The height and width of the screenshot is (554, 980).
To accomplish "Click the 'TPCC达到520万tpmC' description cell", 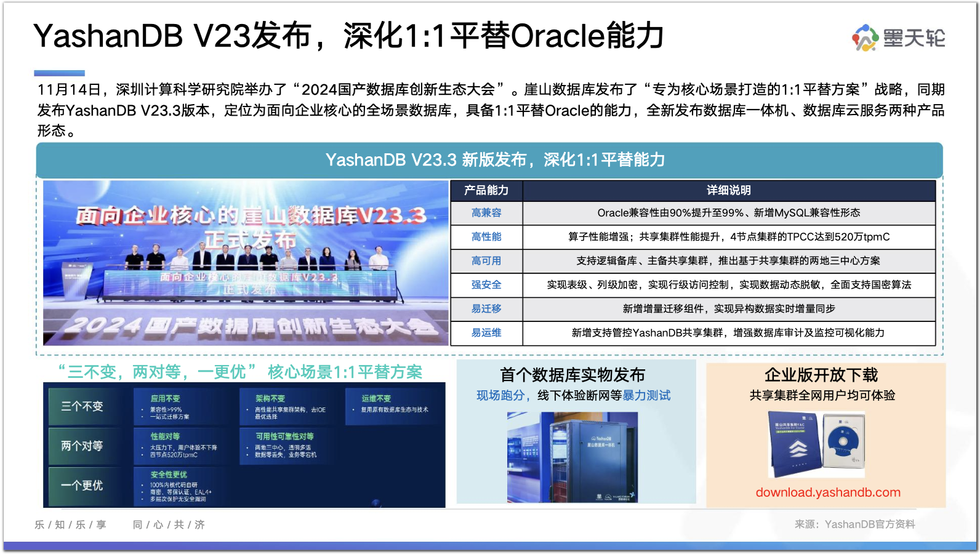I will (x=729, y=237).
